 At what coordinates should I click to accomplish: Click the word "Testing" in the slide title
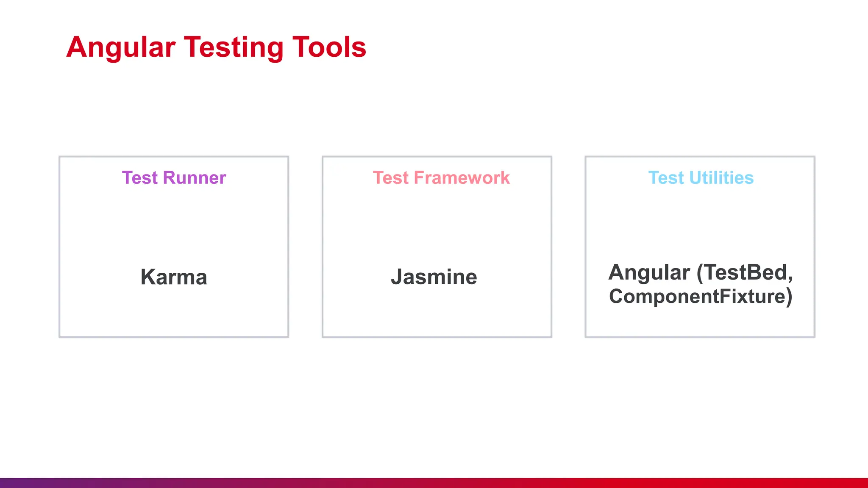tap(234, 48)
